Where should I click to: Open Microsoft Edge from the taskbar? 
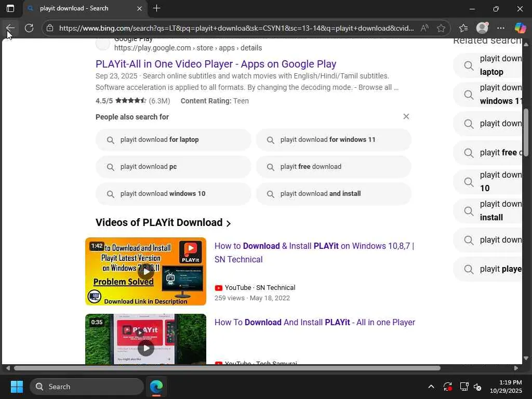(x=156, y=387)
